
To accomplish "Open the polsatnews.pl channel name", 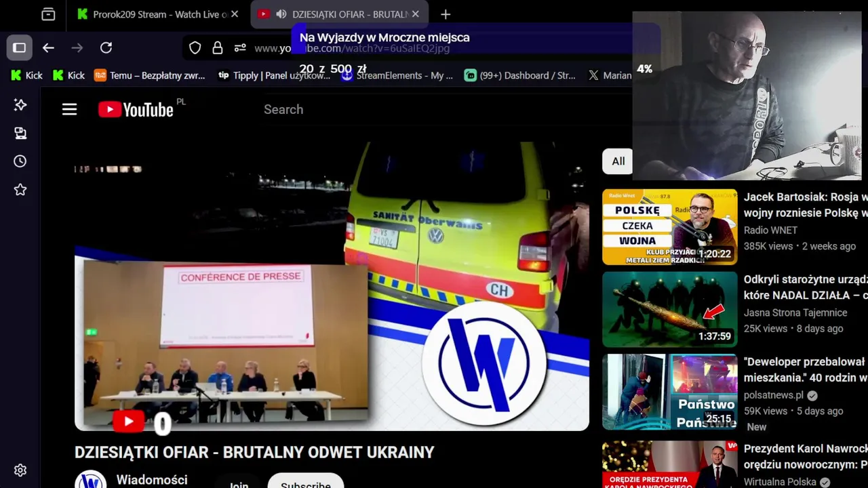I will tap(774, 395).
